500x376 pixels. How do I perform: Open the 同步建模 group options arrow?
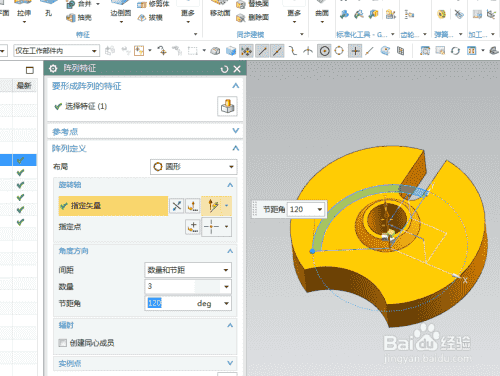pyautogui.click(x=302, y=34)
